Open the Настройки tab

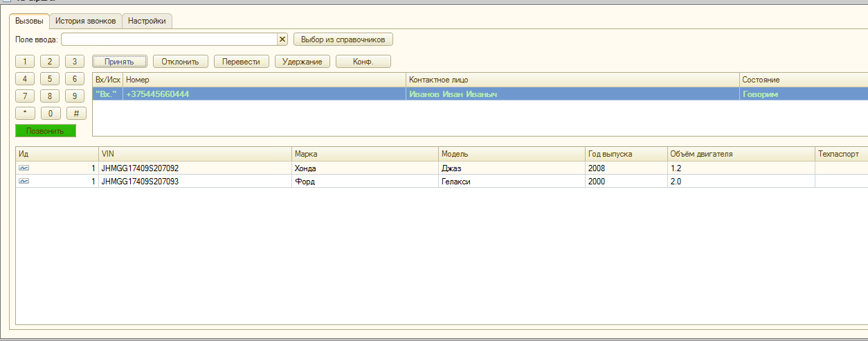[x=147, y=21]
